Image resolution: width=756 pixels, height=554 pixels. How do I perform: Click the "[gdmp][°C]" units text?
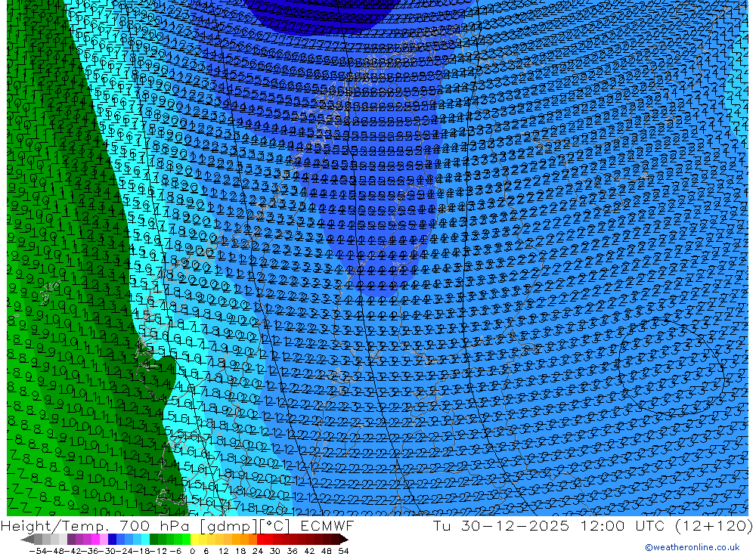coord(245,525)
